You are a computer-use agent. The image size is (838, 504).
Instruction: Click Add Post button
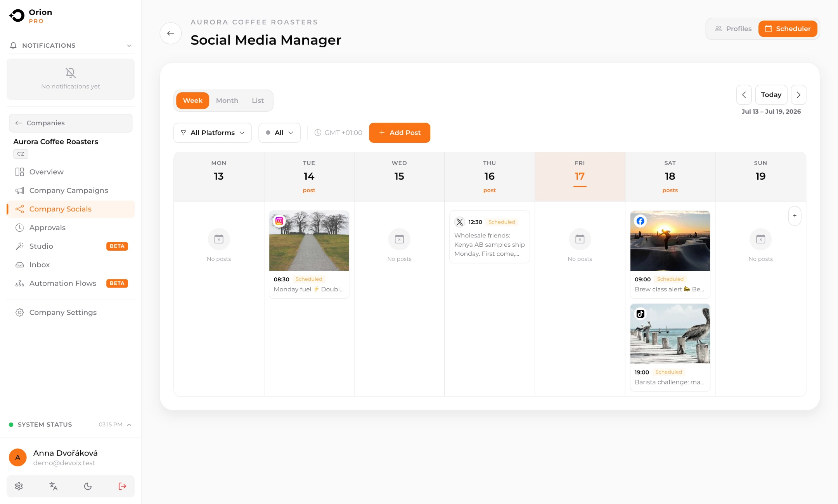pos(400,133)
